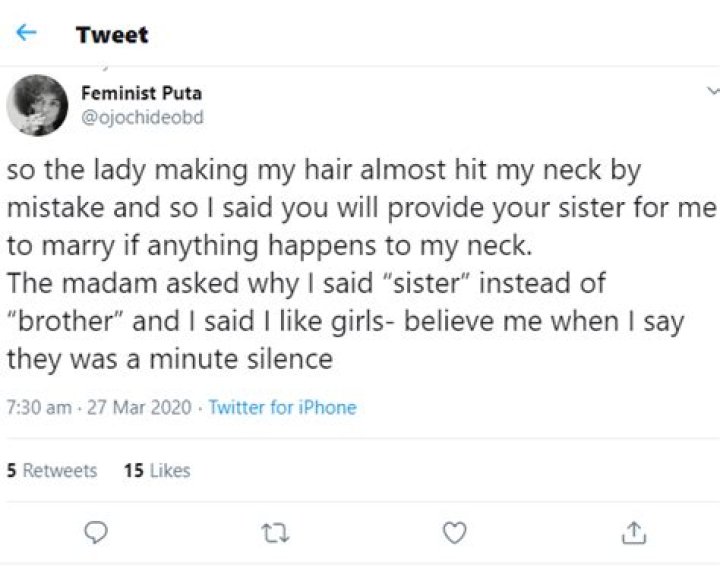Like the tweet with the heart icon
The height and width of the screenshot is (568, 720).
pyautogui.click(x=454, y=532)
